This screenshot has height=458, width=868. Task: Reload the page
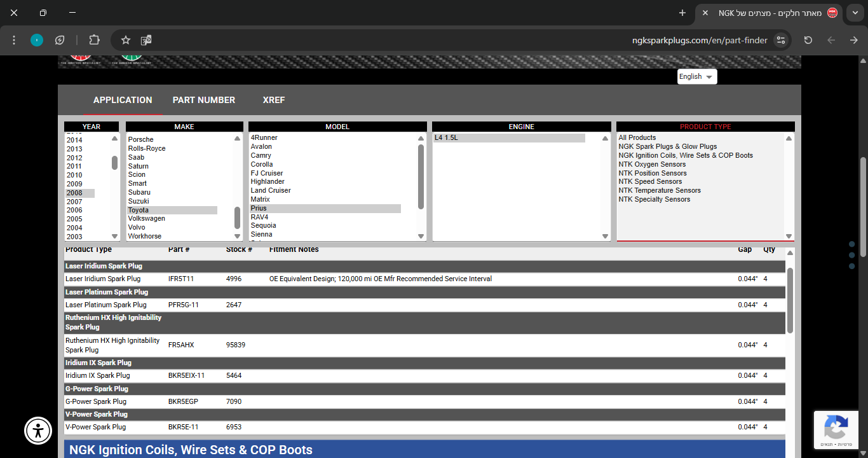pos(808,40)
